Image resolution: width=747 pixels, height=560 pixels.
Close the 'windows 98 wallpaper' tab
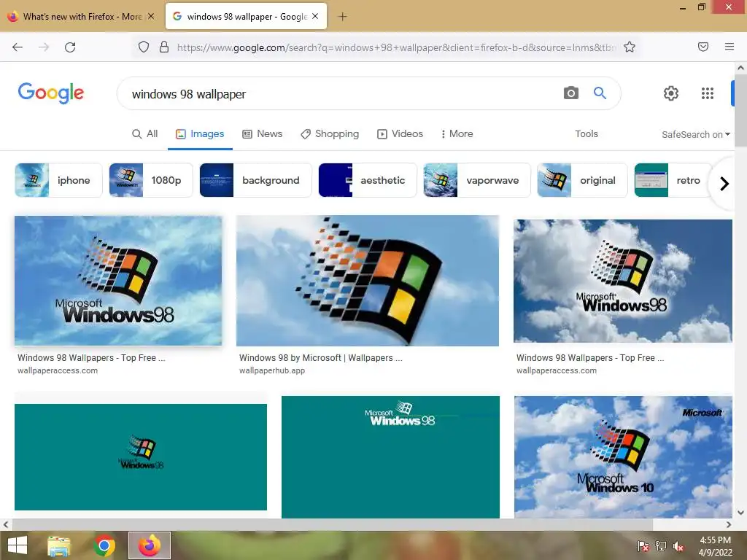pos(315,16)
